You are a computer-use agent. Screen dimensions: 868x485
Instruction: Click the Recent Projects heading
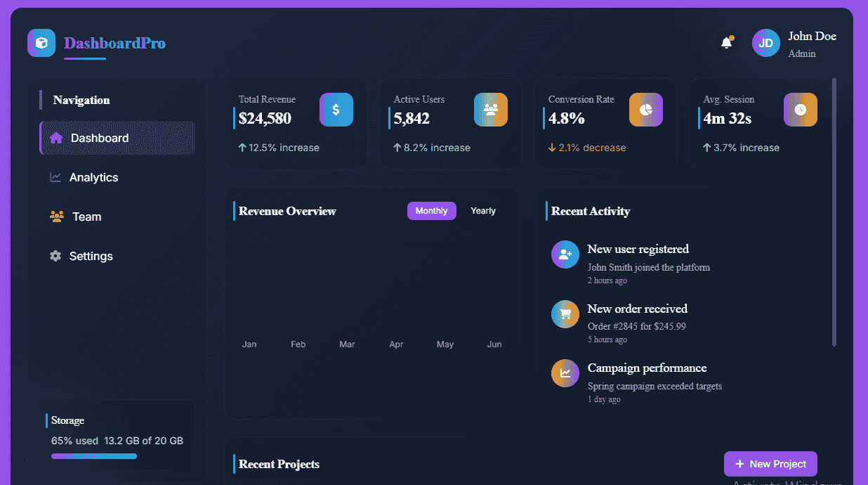279,464
